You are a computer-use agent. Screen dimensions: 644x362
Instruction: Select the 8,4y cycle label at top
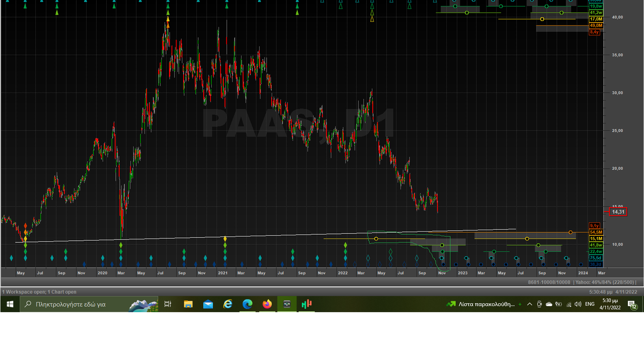point(595,32)
